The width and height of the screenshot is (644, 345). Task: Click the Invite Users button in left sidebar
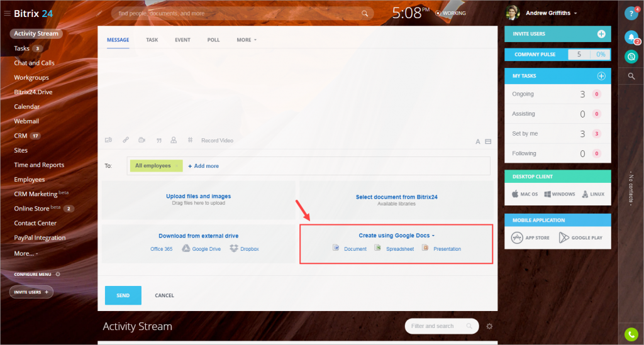(31, 292)
